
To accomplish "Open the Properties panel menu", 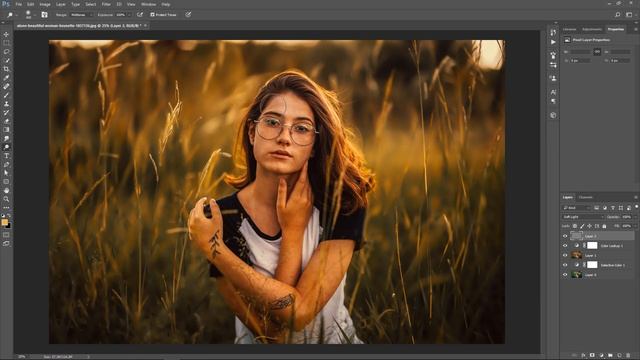I will point(636,29).
